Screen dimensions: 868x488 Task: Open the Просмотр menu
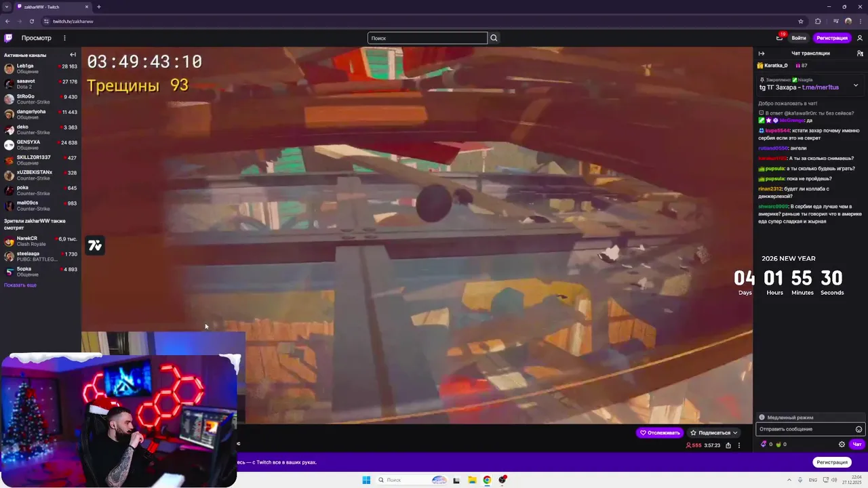click(x=36, y=38)
